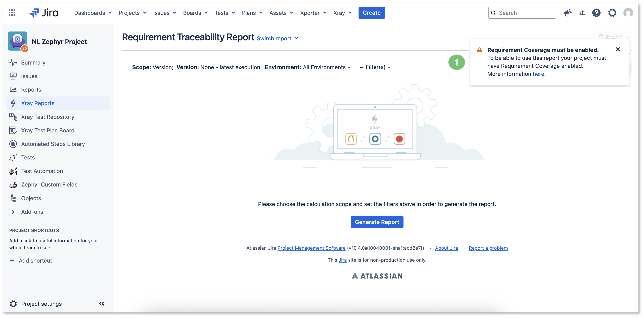The width and height of the screenshot is (644, 318).
Task: Open the Plans dropdown menu
Action: (x=252, y=13)
